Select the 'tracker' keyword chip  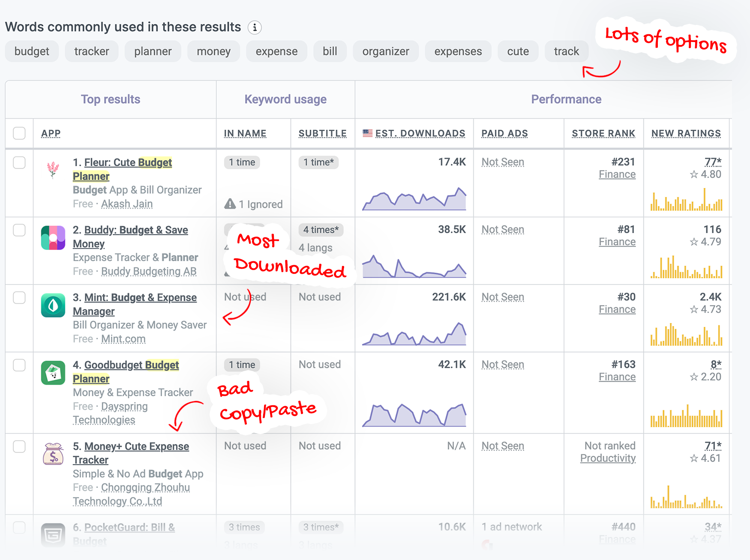[92, 51]
